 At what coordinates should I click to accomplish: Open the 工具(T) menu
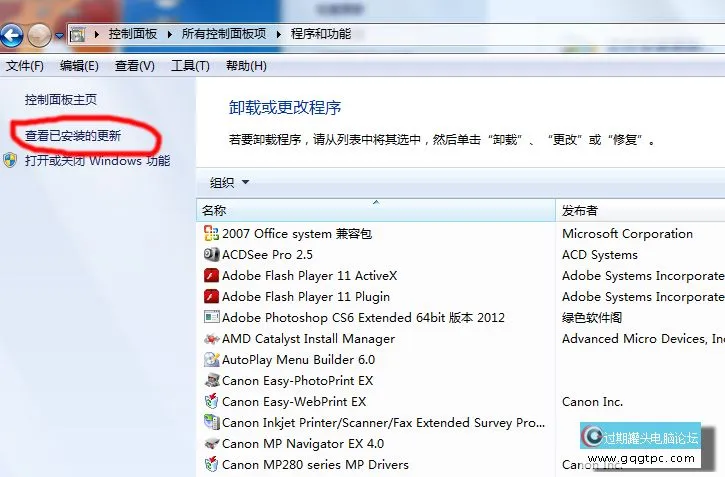pyautogui.click(x=190, y=66)
